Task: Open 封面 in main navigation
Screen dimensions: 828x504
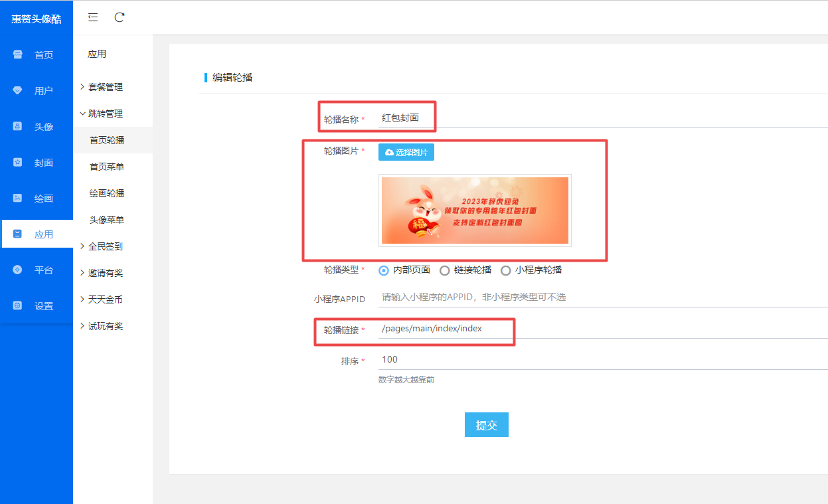Action: (x=37, y=163)
